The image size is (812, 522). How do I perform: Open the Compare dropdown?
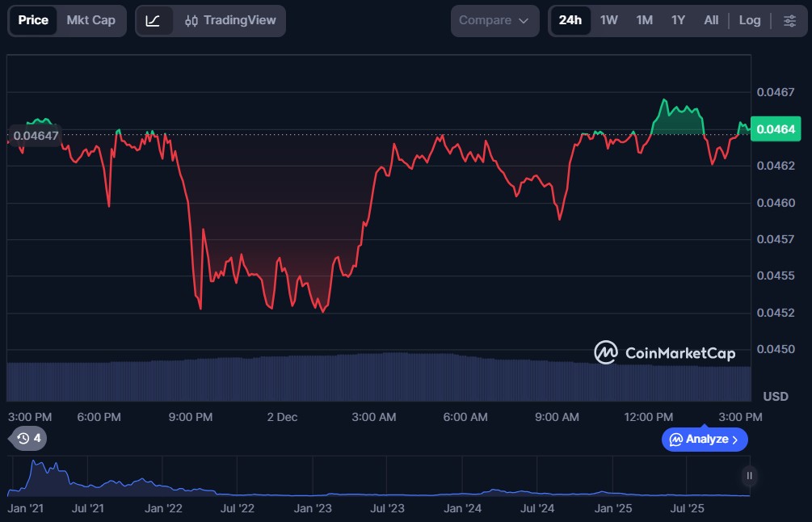(494, 20)
